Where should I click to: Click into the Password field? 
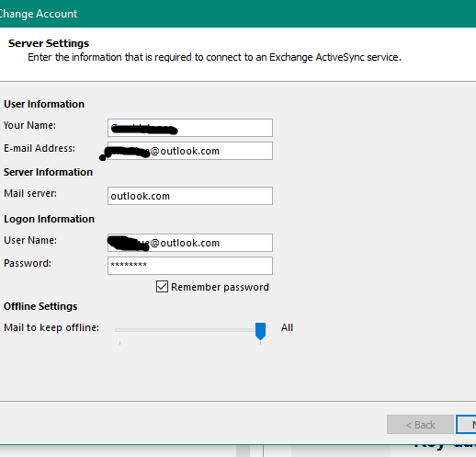click(x=190, y=266)
